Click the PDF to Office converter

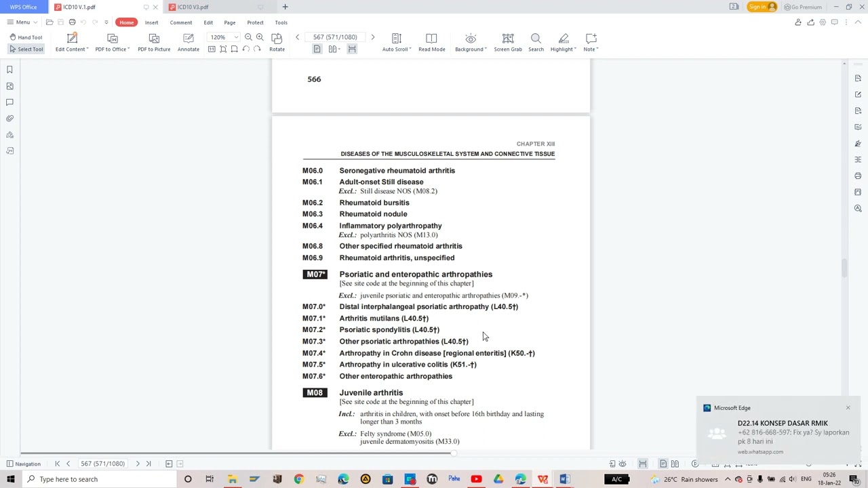coord(113,43)
